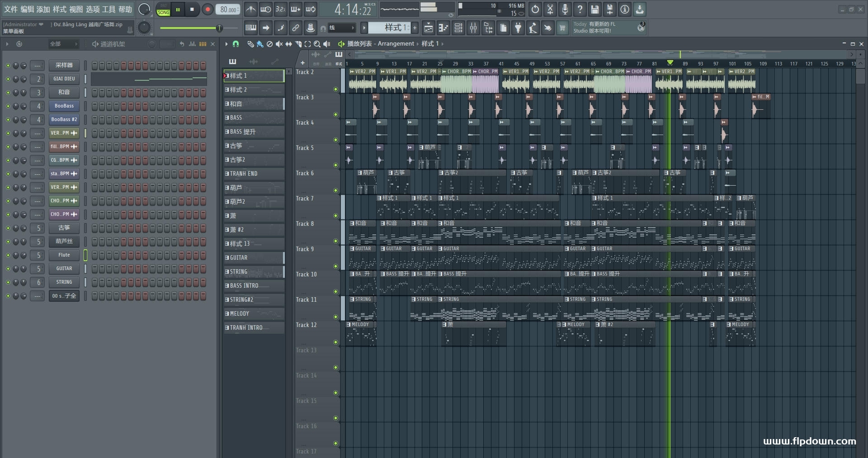Click the Save project floppy icon
The height and width of the screenshot is (458, 868).
click(x=595, y=9)
